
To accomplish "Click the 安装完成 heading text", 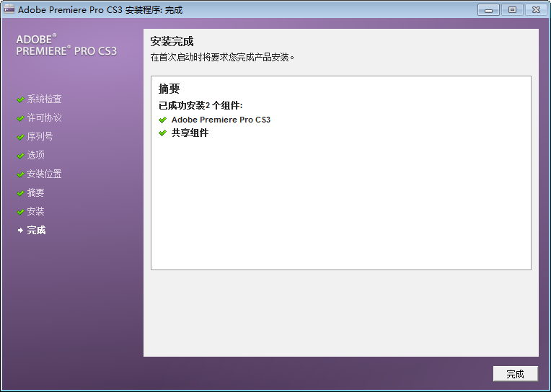I will (x=172, y=42).
